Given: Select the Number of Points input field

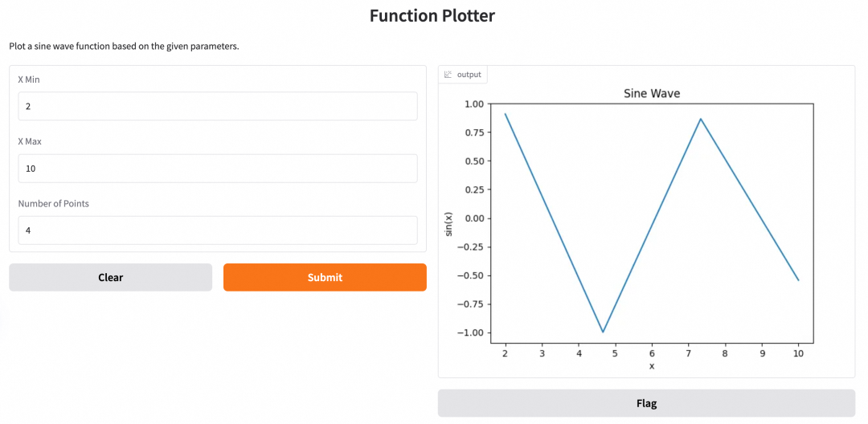Looking at the screenshot, I should (218, 230).
